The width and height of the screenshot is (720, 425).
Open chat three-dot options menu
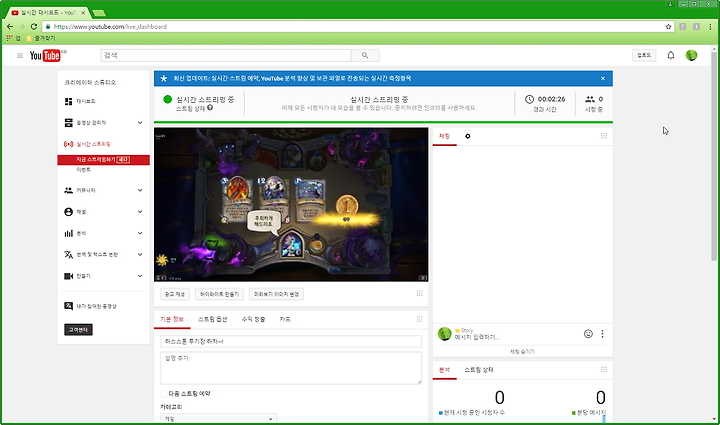(602, 334)
